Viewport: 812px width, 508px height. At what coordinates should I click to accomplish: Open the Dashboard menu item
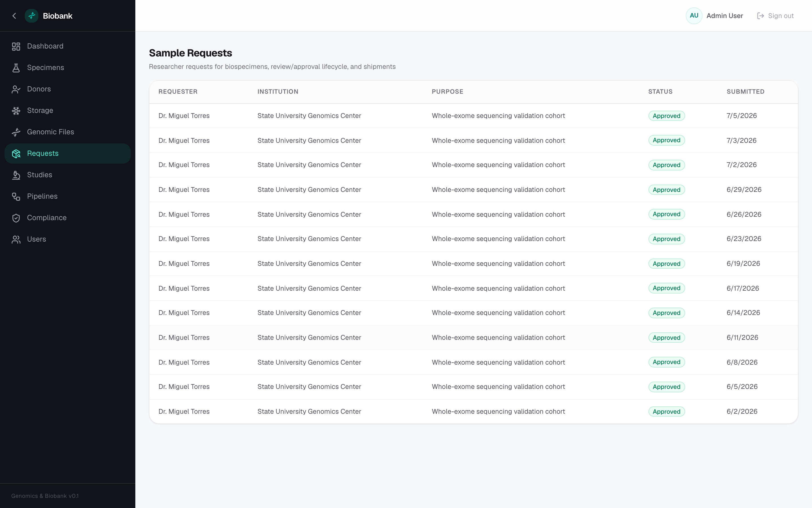67,46
